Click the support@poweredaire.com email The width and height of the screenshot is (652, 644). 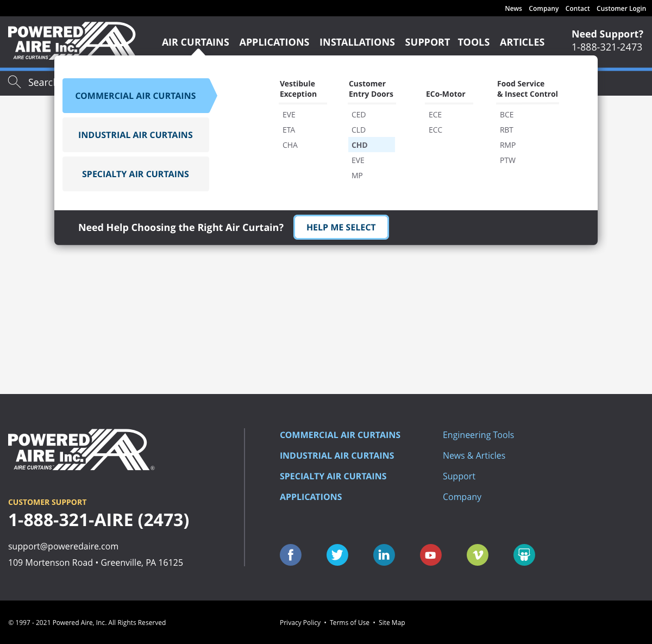point(63,546)
